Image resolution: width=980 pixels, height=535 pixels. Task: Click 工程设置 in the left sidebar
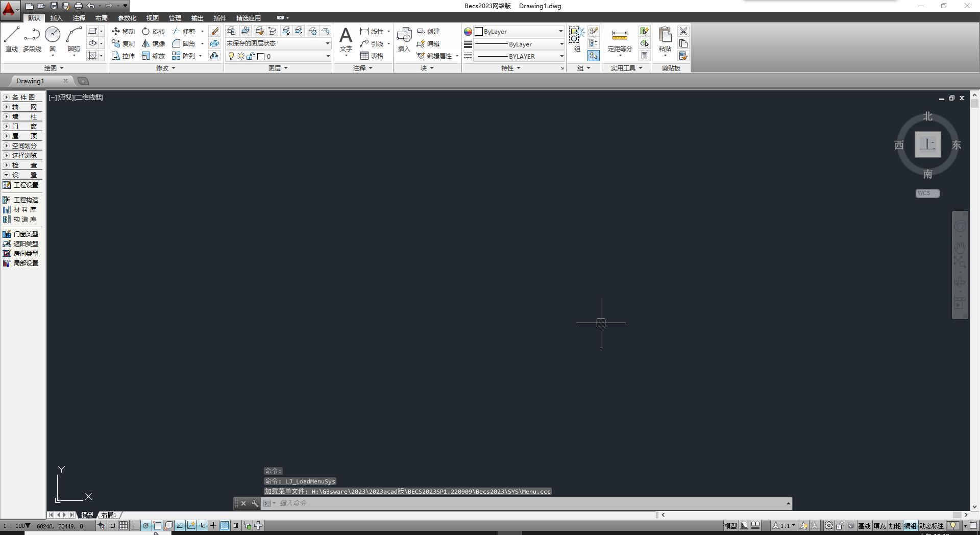[x=26, y=185]
